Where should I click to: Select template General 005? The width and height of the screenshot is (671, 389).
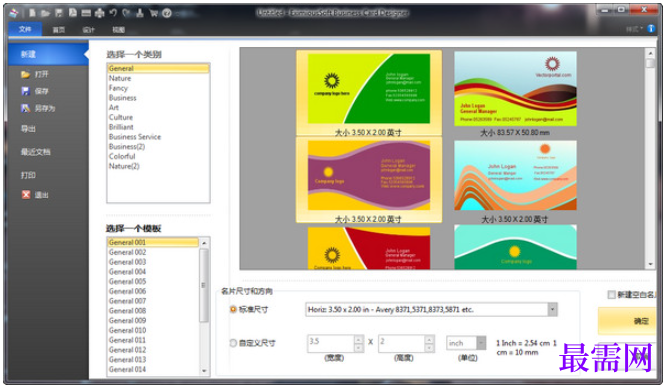(x=153, y=282)
